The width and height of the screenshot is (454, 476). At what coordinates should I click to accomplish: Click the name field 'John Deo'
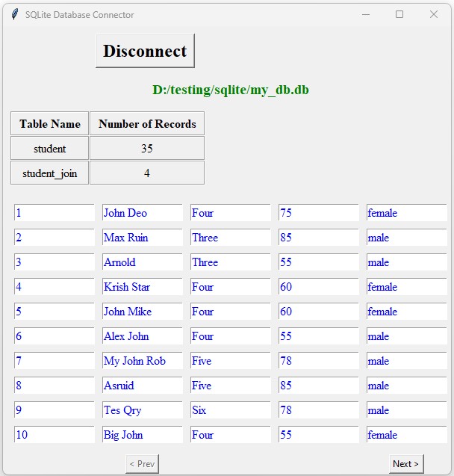tap(143, 213)
